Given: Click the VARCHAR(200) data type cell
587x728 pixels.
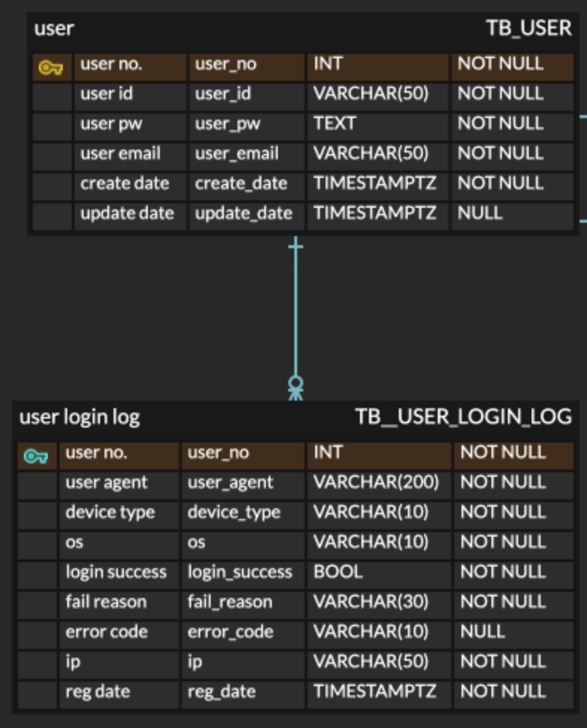Looking at the screenshot, I should click(x=379, y=486).
